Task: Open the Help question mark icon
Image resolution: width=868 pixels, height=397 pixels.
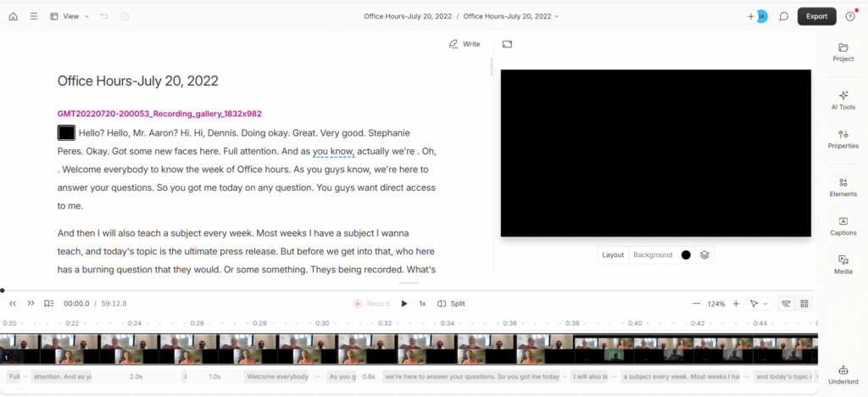Action: (x=850, y=16)
